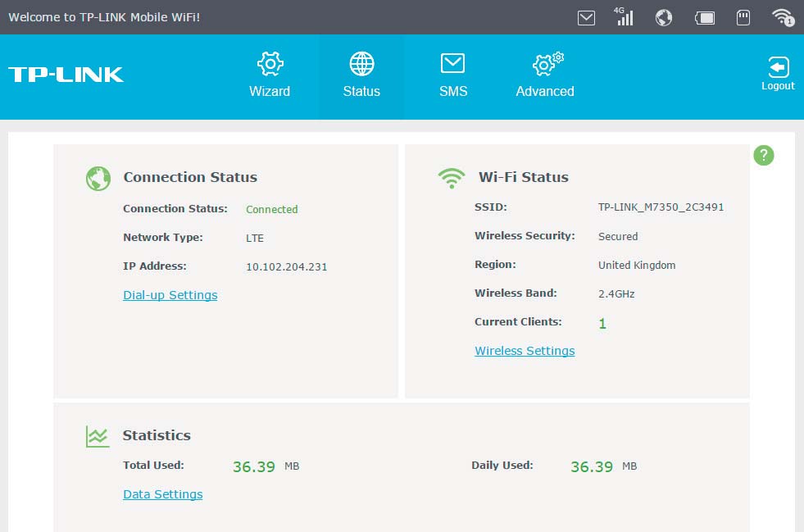Open the SMS tab
804x532 pixels.
[x=452, y=75]
